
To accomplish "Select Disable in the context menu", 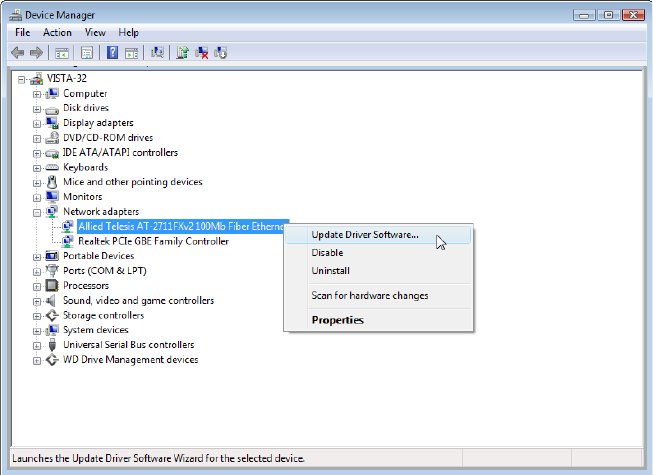I will (327, 253).
